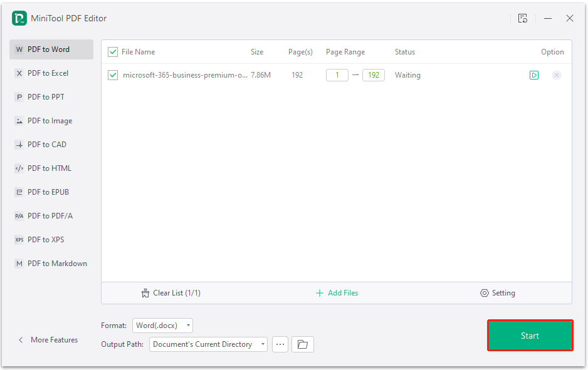The height and width of the screenshot is (370, 588).
Task: Click the Waiting status text
Action: pos(407,75)
